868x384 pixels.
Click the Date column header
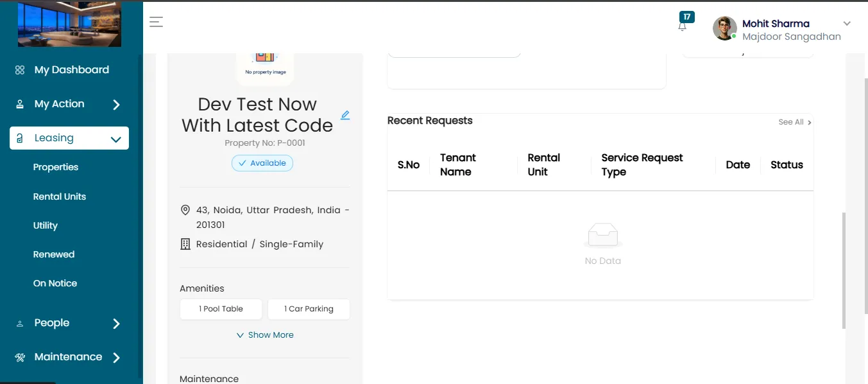(738, 165)
